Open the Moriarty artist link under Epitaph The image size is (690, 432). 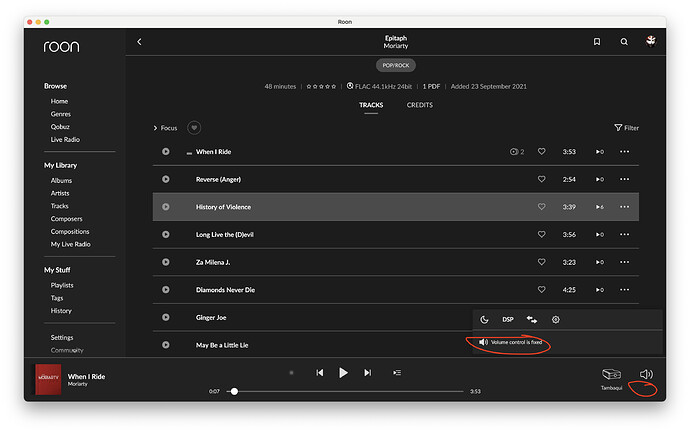(x=396, y=46)
